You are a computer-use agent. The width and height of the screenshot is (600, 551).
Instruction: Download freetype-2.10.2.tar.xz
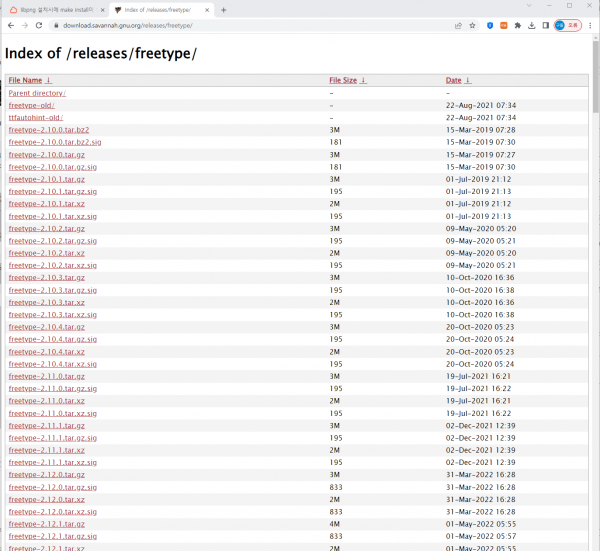pyautogui.click(x=47, y=253)
